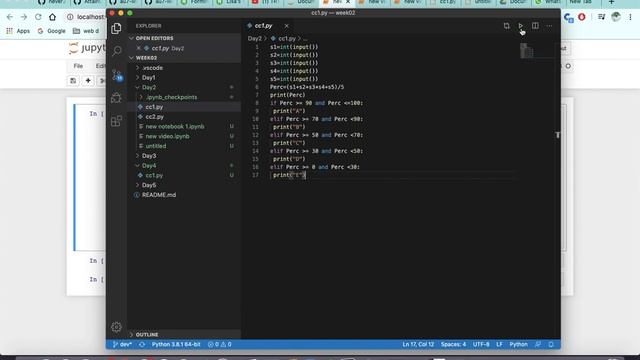Click browser Back arrow
This screenshot has width=640, height=360.
[10, 17]
